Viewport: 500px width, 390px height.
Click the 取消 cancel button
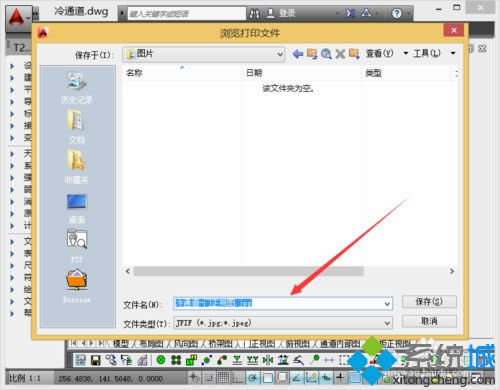pyautogui.click(x=429, y=321)
